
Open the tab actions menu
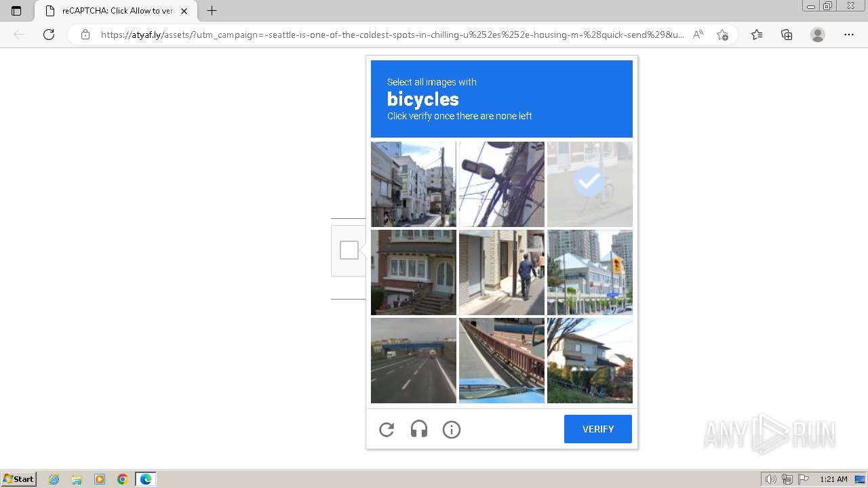tap(16, 11)
